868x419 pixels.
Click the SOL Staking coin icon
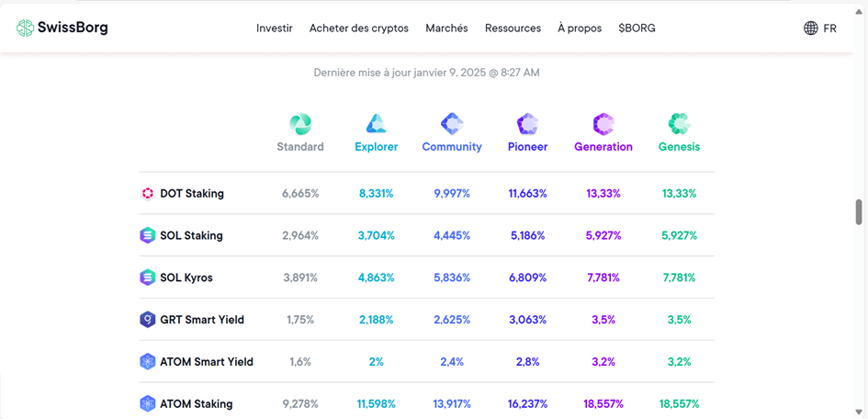pos(147,235)
